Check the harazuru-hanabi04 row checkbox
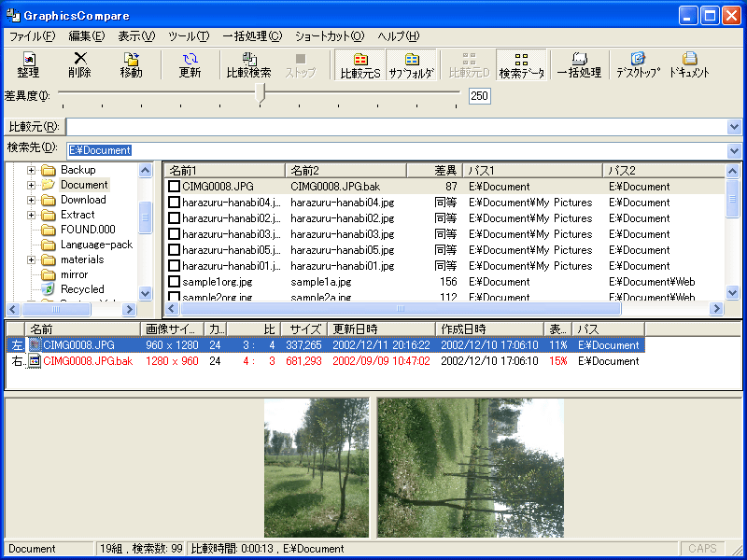 click(x=175, y=203)
